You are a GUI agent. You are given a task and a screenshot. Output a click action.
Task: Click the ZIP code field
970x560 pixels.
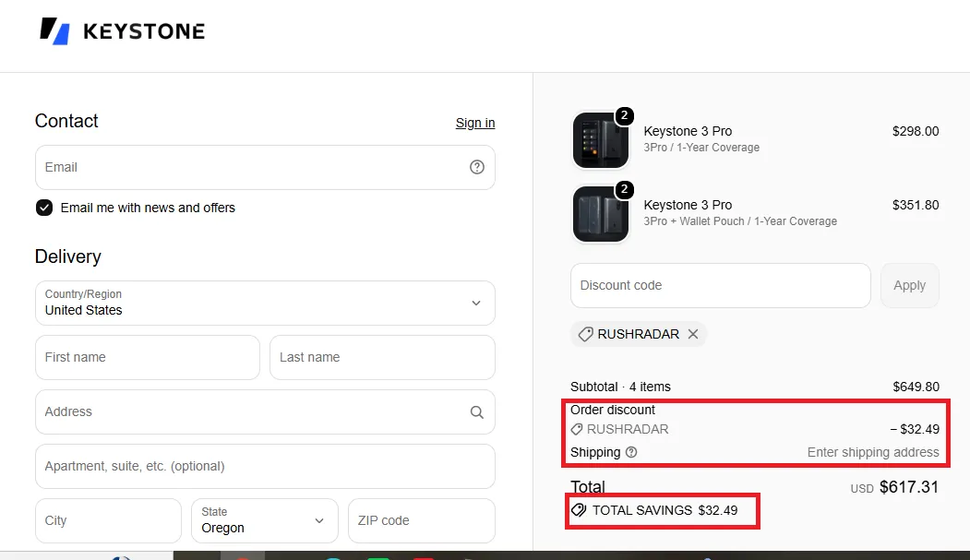(x=421, y=520)
